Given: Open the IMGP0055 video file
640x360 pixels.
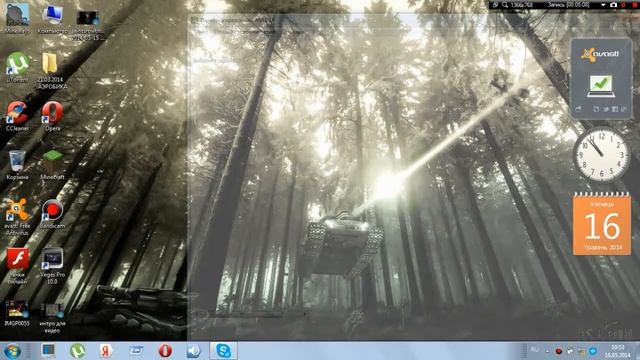Looking at the screenshot, I should (17, 313).
